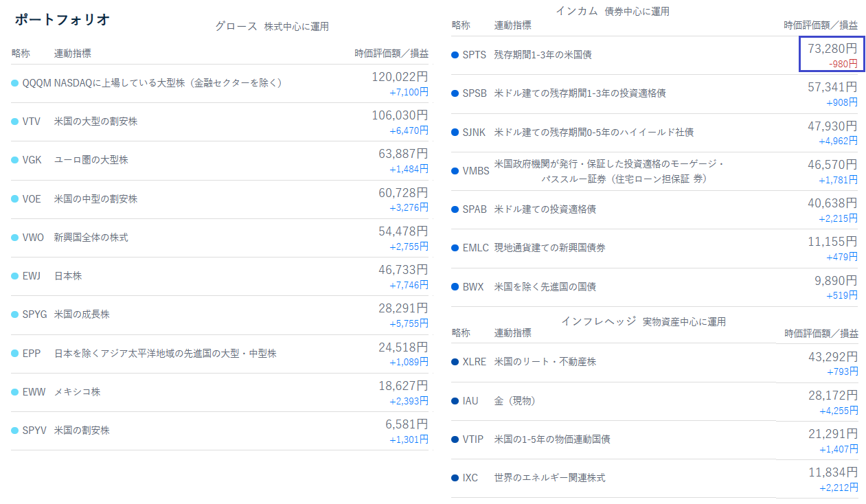Select the VWO ticker symbol
This screenshot has height=504, width=866.
33,238
